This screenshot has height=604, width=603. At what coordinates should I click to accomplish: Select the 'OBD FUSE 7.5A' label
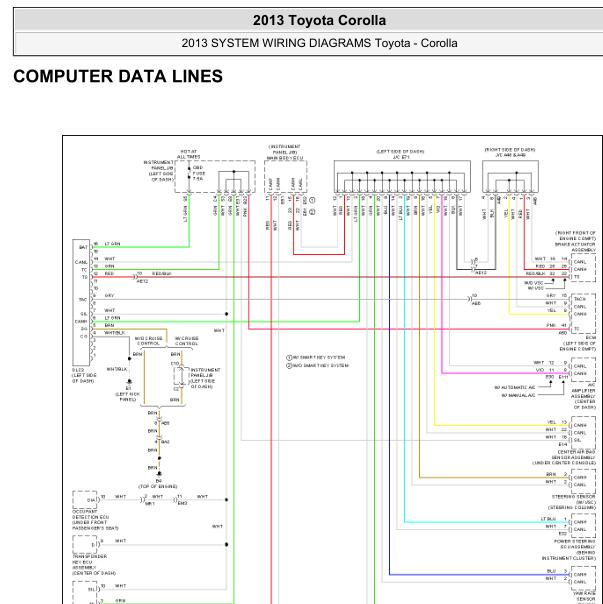(x=198, y=173)
